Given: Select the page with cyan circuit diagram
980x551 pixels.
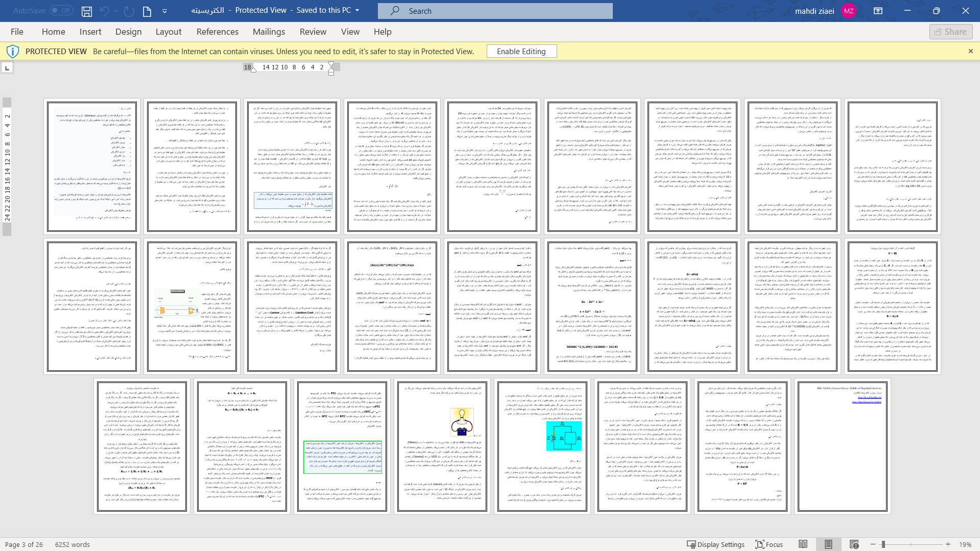Looking at the screenshot, I should pos(542,446).
